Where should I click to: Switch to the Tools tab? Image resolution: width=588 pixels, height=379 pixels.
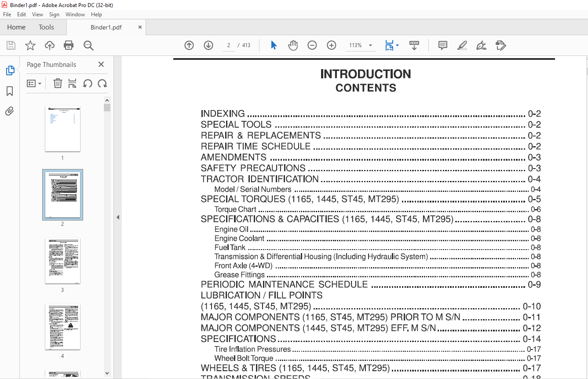tap(46, 27)
